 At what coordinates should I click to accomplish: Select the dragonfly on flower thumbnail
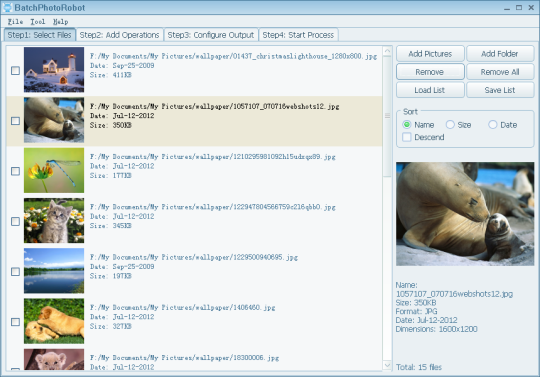54,170
